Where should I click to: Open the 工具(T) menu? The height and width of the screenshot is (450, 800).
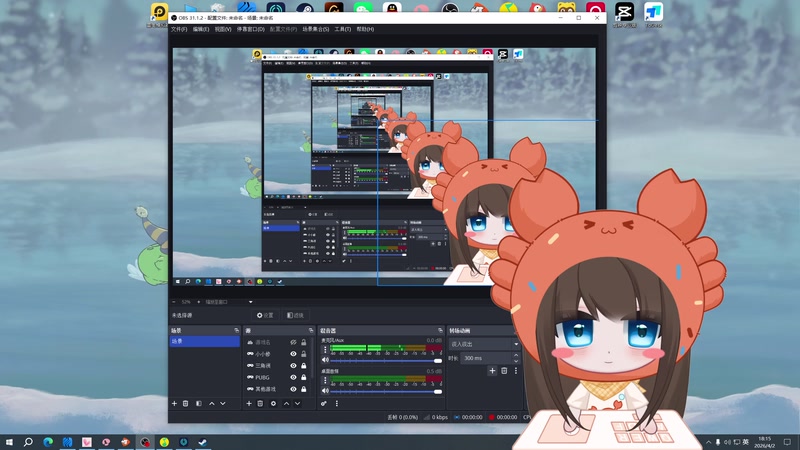pyautogui.click(x=342, y=29)
